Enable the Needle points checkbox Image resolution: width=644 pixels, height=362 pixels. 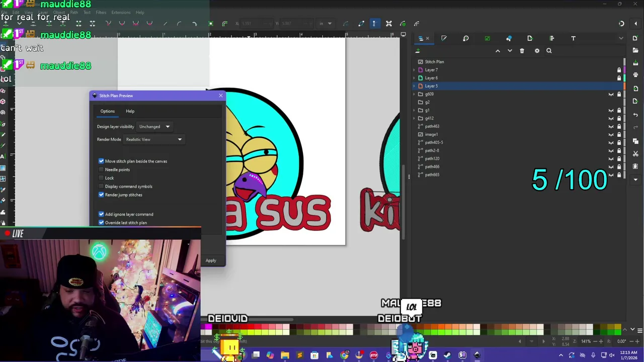click(x=101, y=170)
